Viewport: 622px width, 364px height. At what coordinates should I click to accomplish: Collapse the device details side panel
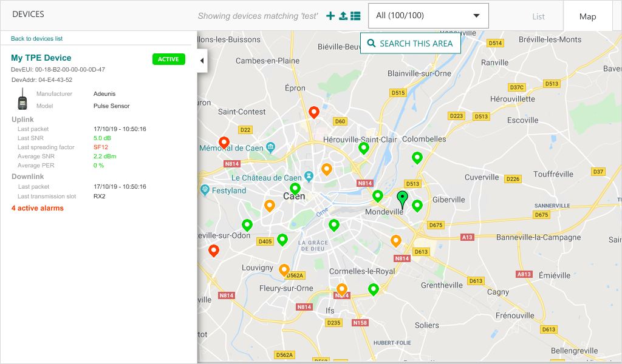point(202,60)
